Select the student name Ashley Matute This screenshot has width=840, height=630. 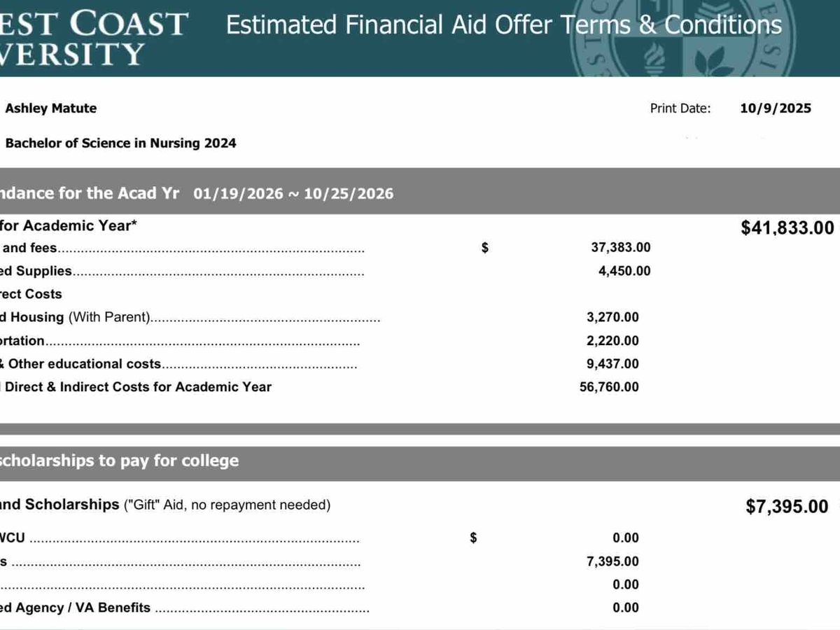[x=51, y=108]
